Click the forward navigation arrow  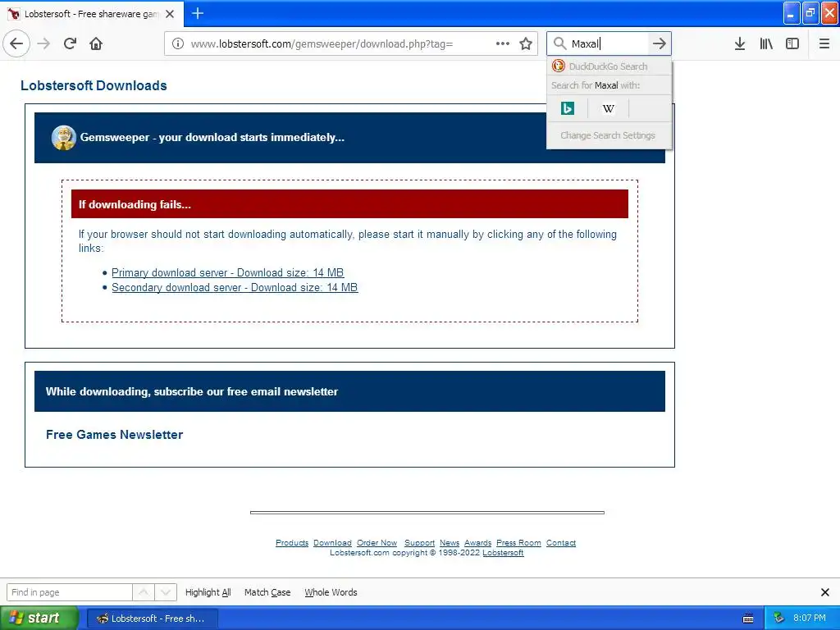(44, 43)
